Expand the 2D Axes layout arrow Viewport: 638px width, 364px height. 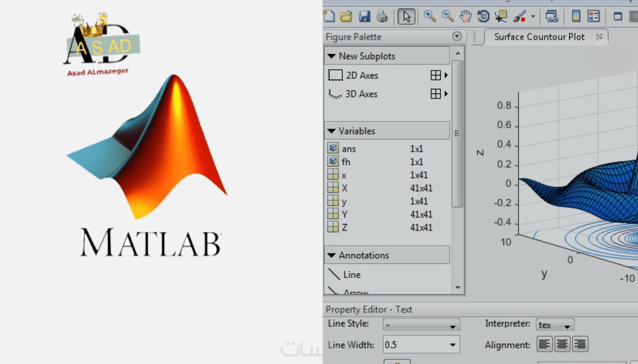[446, 75]
